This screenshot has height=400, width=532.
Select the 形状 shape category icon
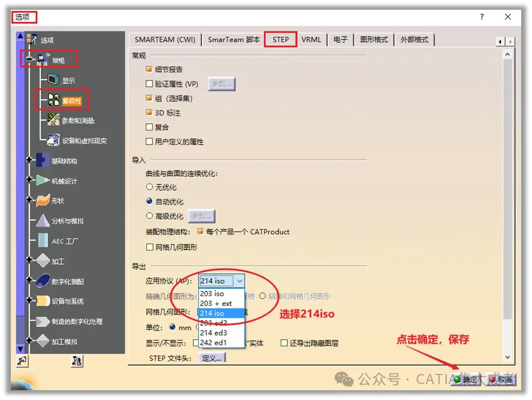(43, 201)
